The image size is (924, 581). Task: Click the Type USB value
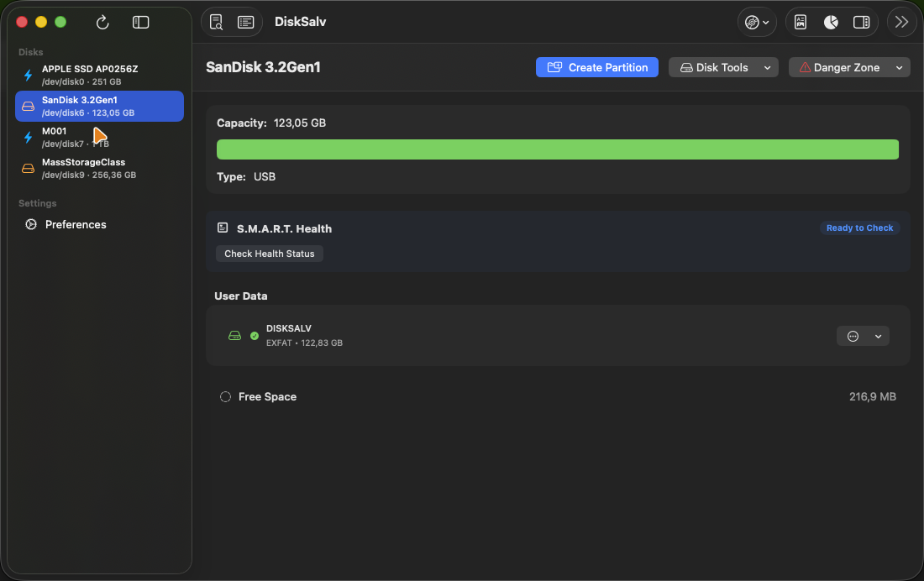pos(265,177)
